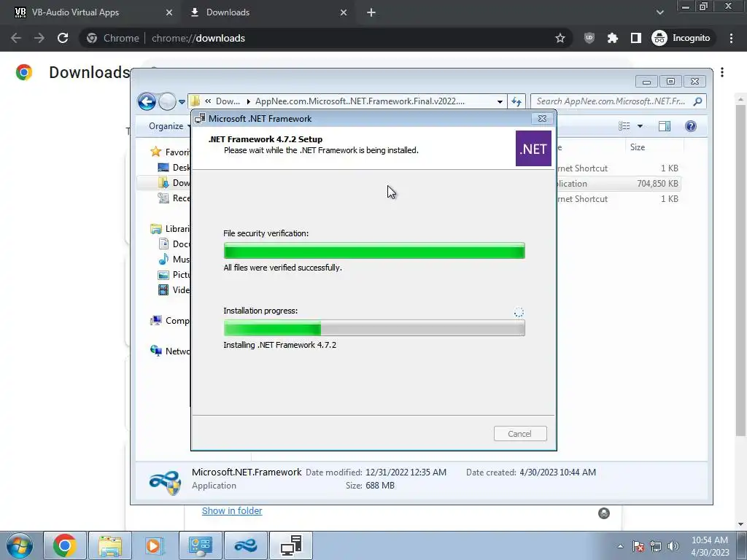The width and height of the screenshot is (747, 560).
Task: Open Chrome from the taskbar
Action: click(x=65, y=545)
